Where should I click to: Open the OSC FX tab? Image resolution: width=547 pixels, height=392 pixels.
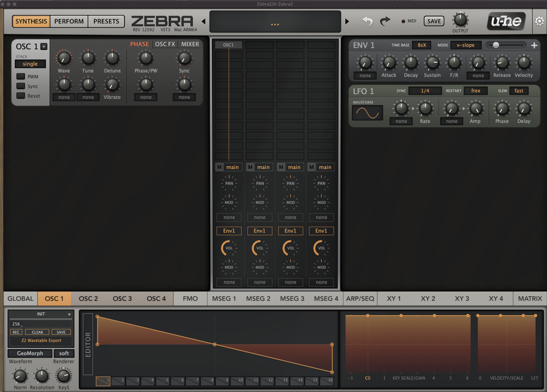[165, 44]
